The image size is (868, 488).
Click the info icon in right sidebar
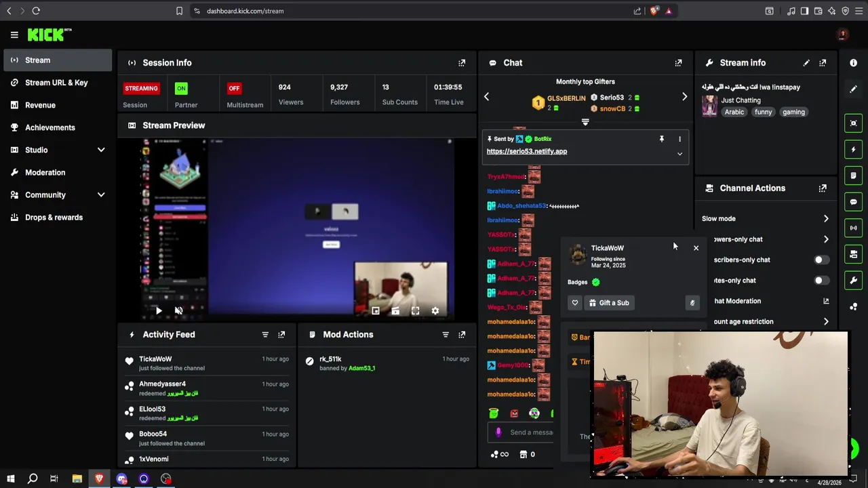coord(853,63)
